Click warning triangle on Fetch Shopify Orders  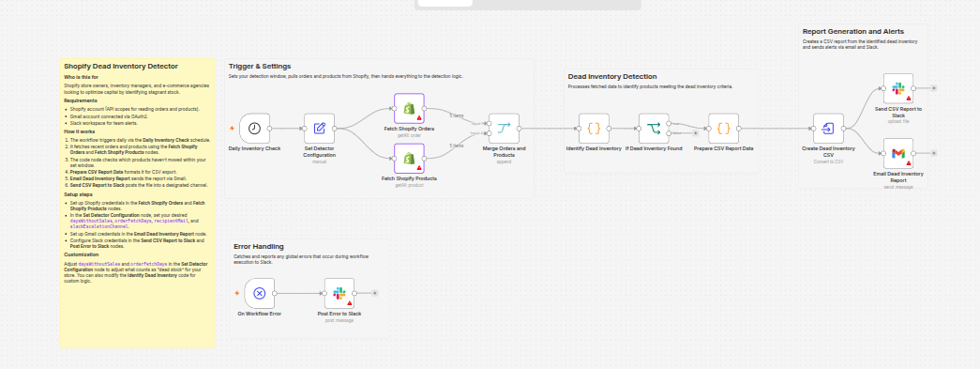click(419, 118)
